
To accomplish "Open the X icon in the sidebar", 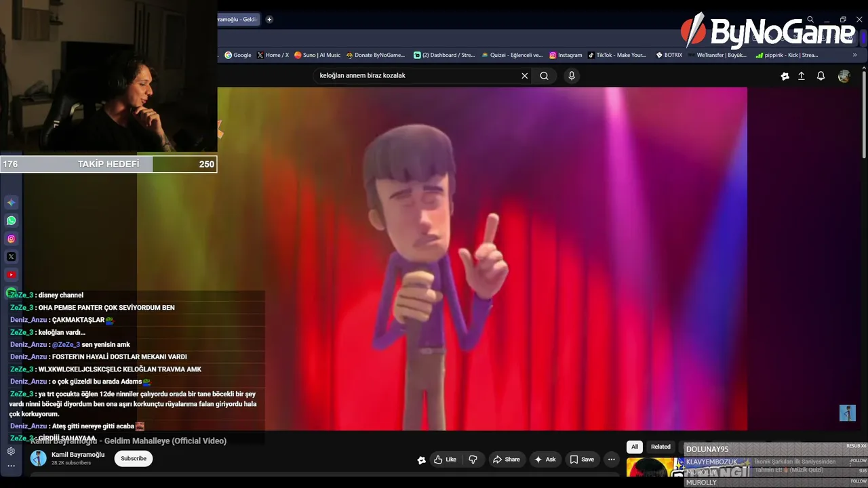I will (12, 257).
